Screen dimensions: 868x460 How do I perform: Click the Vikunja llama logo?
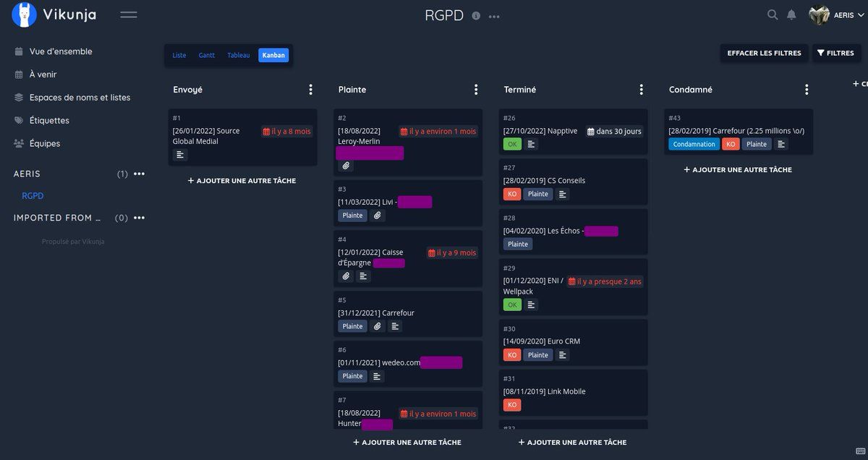point(25,14)
